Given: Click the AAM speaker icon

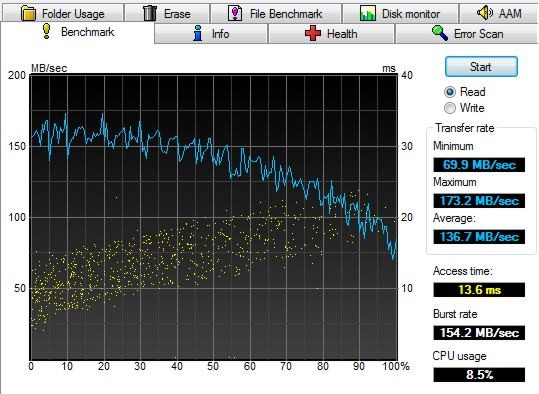Looking at the screenshot, I should (x=485, y=13).
